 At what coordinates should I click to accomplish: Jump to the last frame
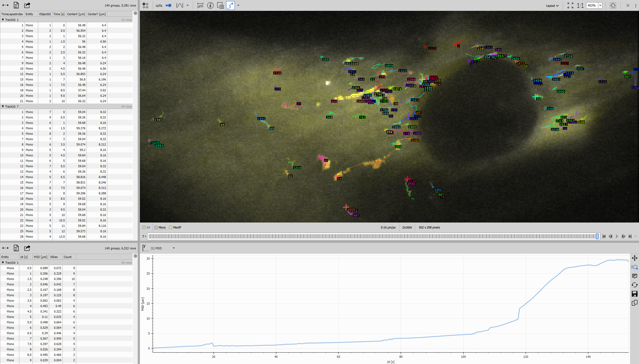point(630,236)
